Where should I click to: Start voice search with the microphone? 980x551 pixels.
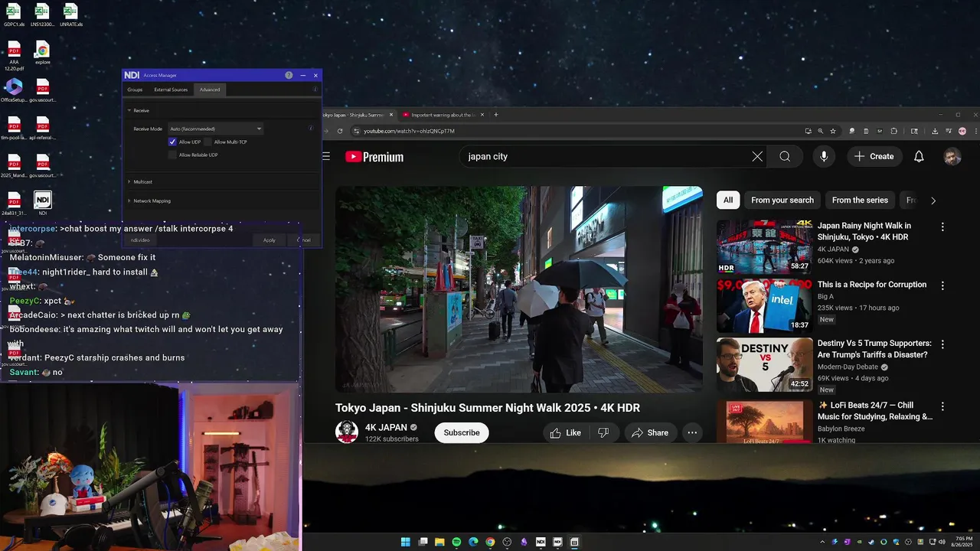(x=824, y=156)
